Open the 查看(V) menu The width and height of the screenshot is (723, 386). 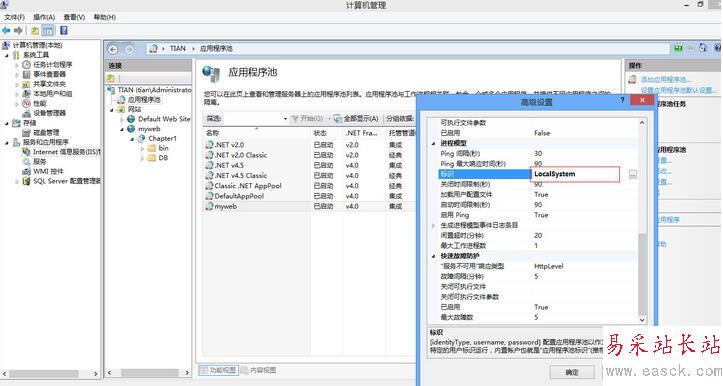coord(74,17)
